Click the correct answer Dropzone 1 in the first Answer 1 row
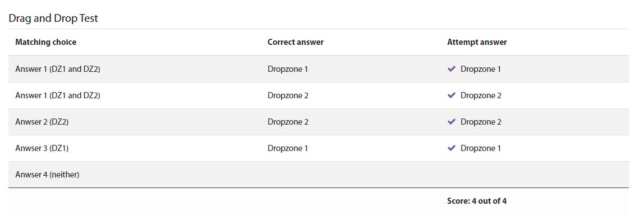The height and width of the screenshot is (224, 644). click(287, 69)
